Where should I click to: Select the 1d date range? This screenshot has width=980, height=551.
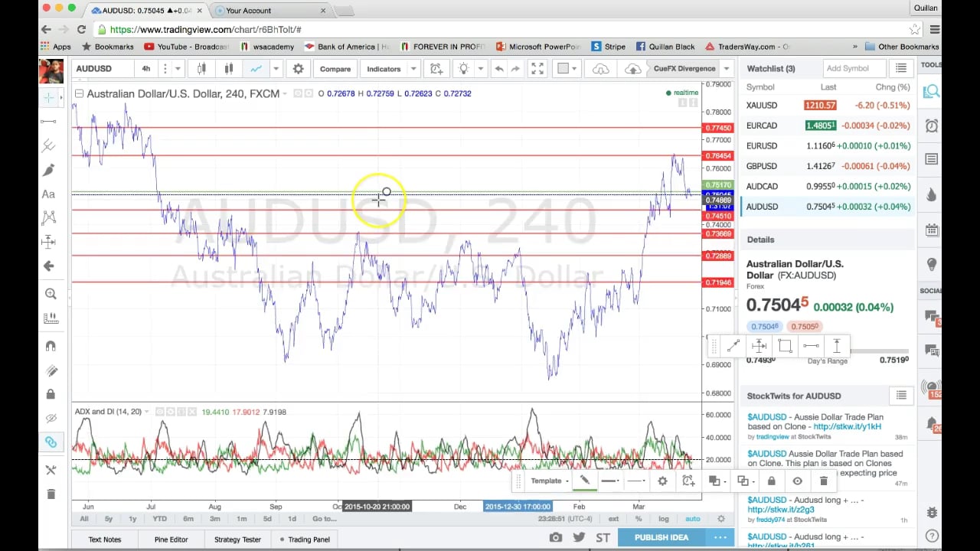(292, 519)
